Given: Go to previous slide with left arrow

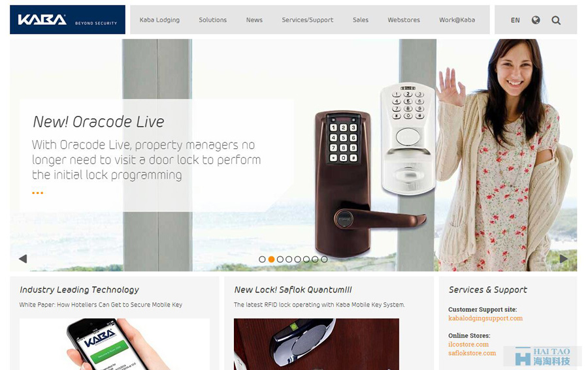Looking at the screenshot, I should point(23,258).
